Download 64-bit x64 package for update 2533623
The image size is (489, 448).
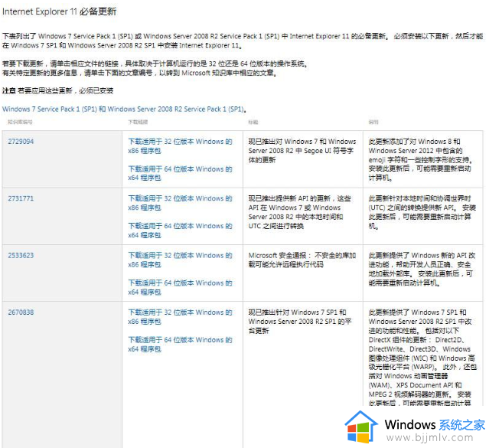point(181,287)
